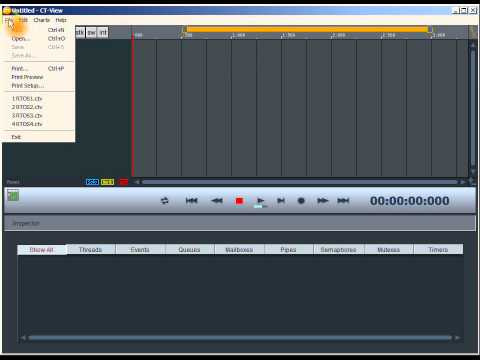Screen dimensions: 480x360
Task: Switch to the Mailboxes tab
Action: (239, 250)
